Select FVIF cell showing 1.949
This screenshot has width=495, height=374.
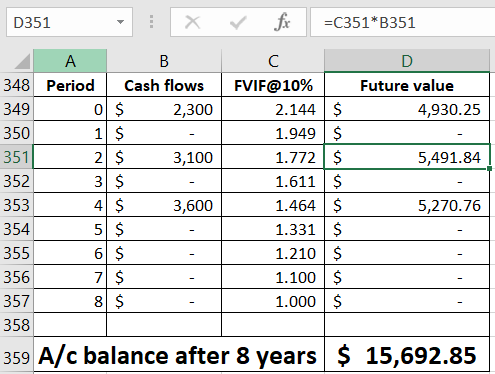click(x=273, y=133)
